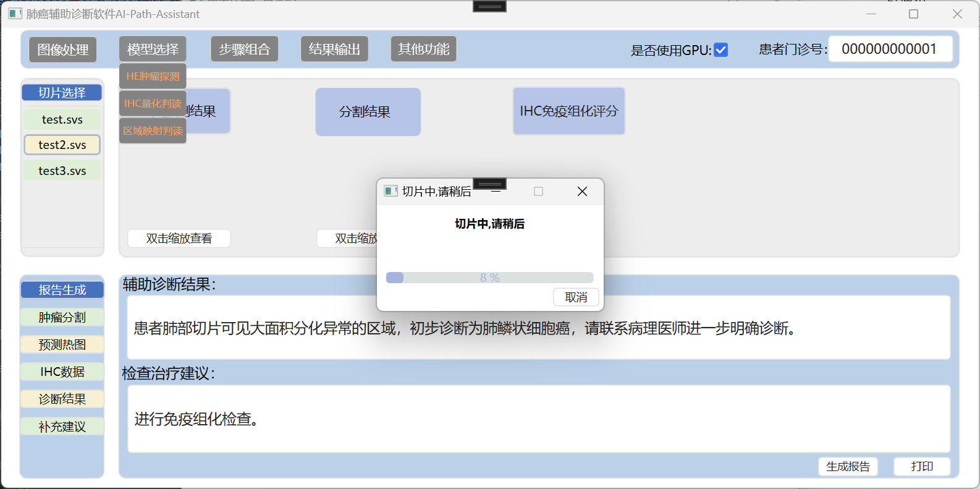Click the AI-Path-Assistant app title icon
The width and height of the screenshot is (980, 489).
15,14
